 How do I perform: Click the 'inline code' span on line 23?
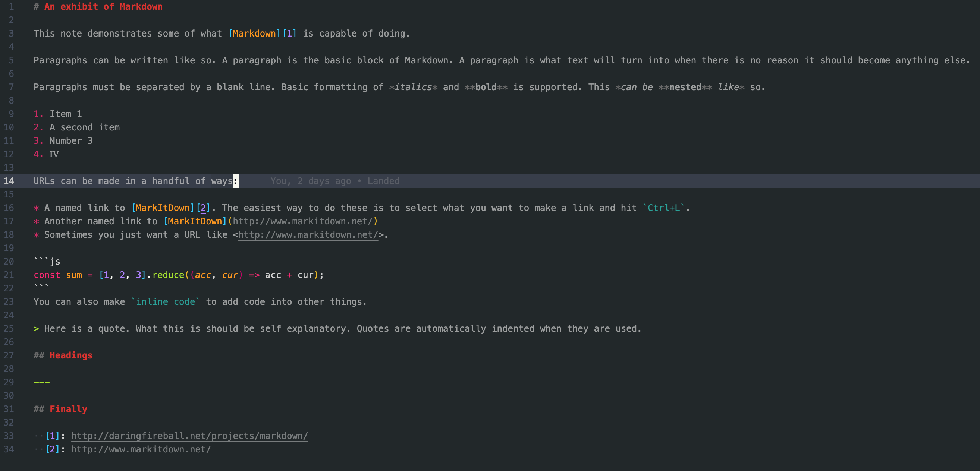tap(167, 301)
